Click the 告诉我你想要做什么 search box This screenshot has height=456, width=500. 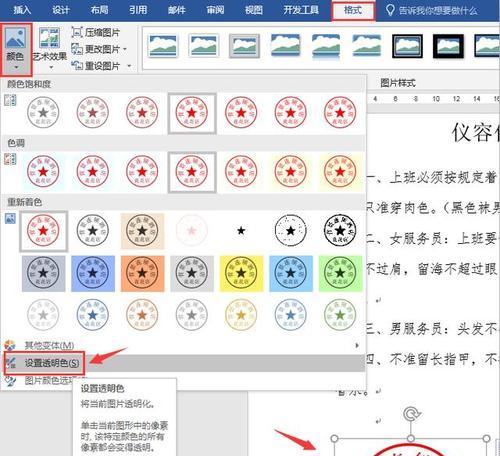(x=438, y=10)
